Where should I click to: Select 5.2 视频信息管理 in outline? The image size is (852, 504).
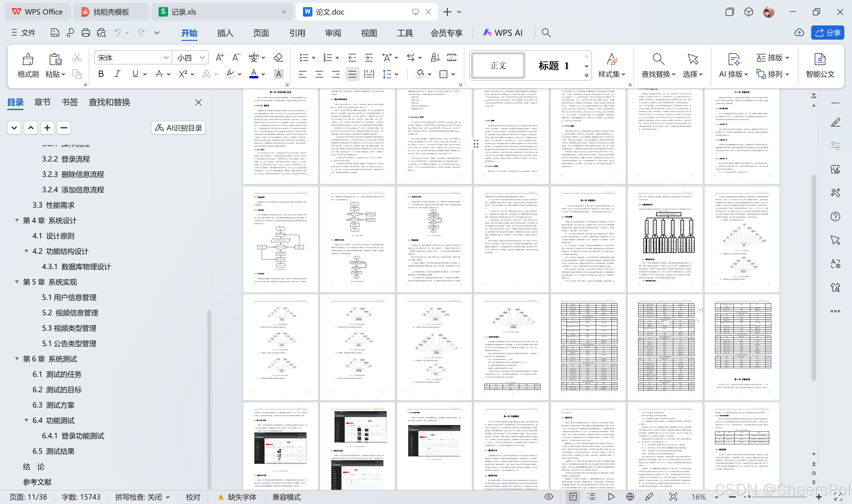(x=70, y=313)
